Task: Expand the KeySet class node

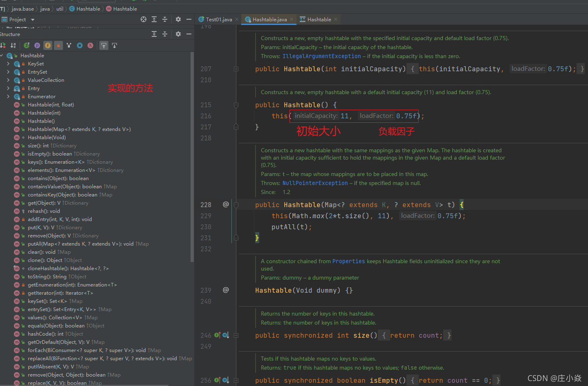Action: click(x=8, y=63)
